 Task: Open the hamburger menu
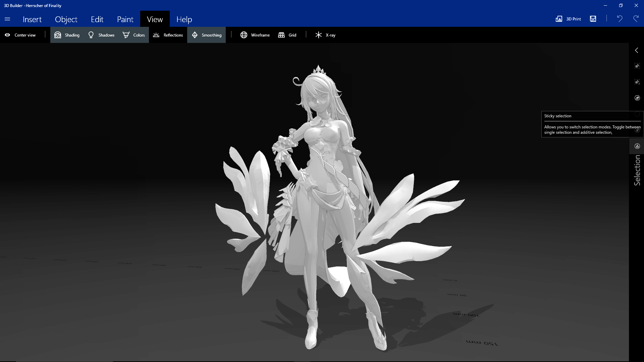click(x=7, y=19)
